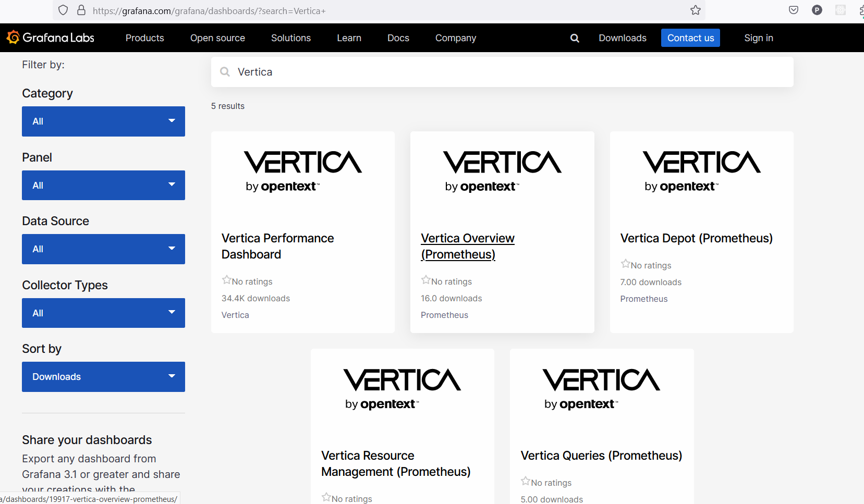Open the Solutions menu
This screenshot has height=504, width=864.
pos(291,38)
